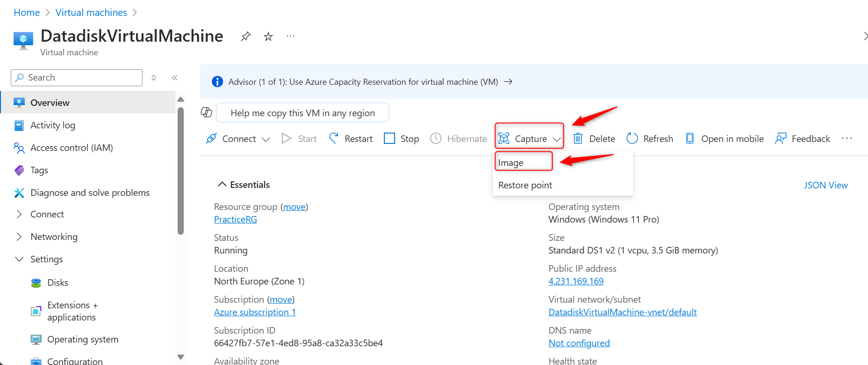Click the subscription ID 66427fb7-57e1-4ed8-95a8-ca32a33c5be4
The width and height of the screenshot is (868, 365).
pyautogui.click(x=299, y=343)
